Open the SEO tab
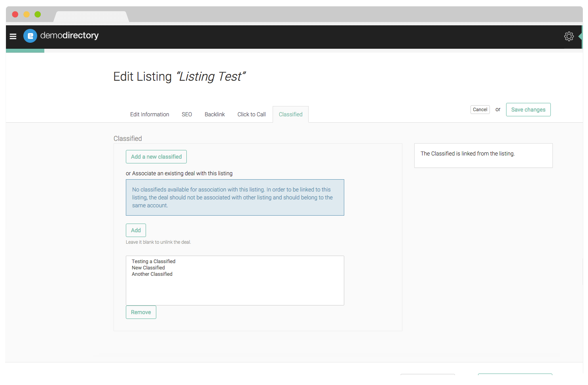588x385 pixels. click(x=187, y=114)
